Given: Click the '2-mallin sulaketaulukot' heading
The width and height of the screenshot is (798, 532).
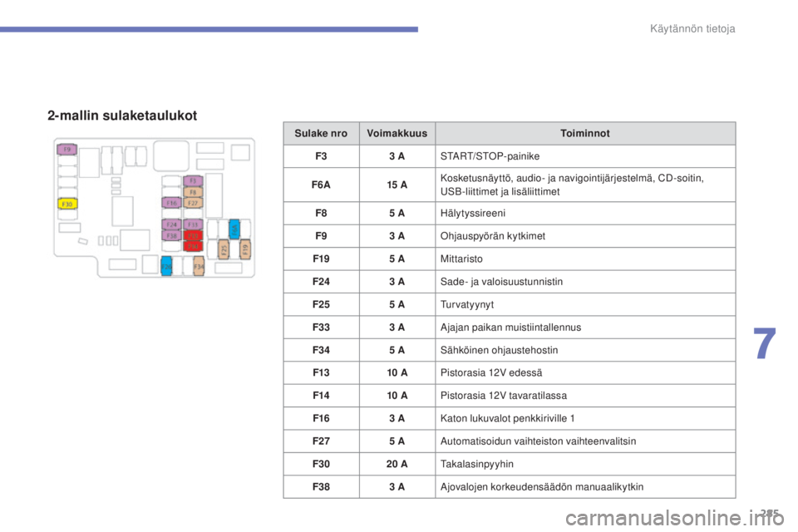Looking at the screenshot, I should (x=122, y=116).
